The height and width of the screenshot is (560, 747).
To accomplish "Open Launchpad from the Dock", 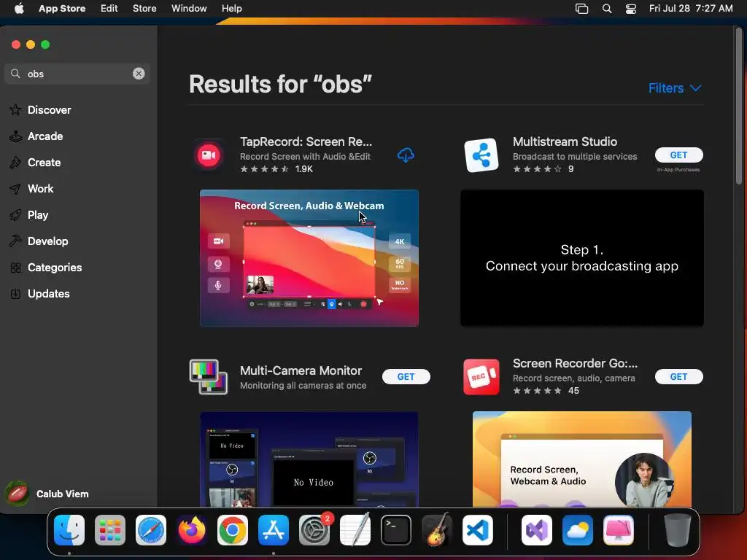I will pos(110,530).
